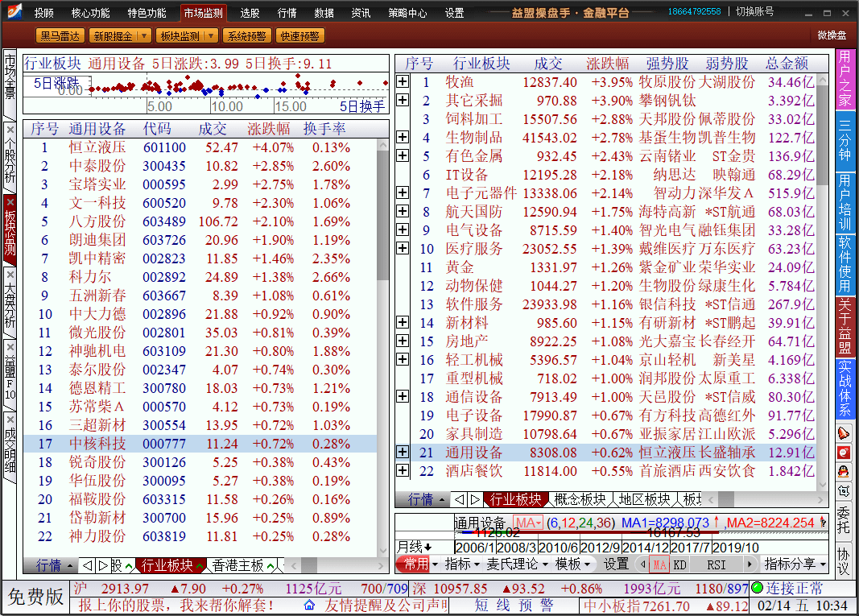Expand the 电子元器件 sector row

coord(402,192)
